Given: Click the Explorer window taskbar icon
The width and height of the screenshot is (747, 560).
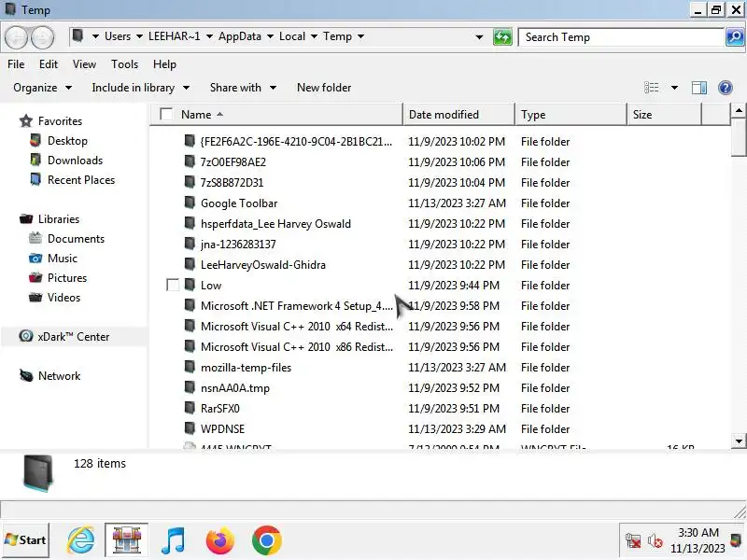Looking at the screenshot, I should 127,540.
